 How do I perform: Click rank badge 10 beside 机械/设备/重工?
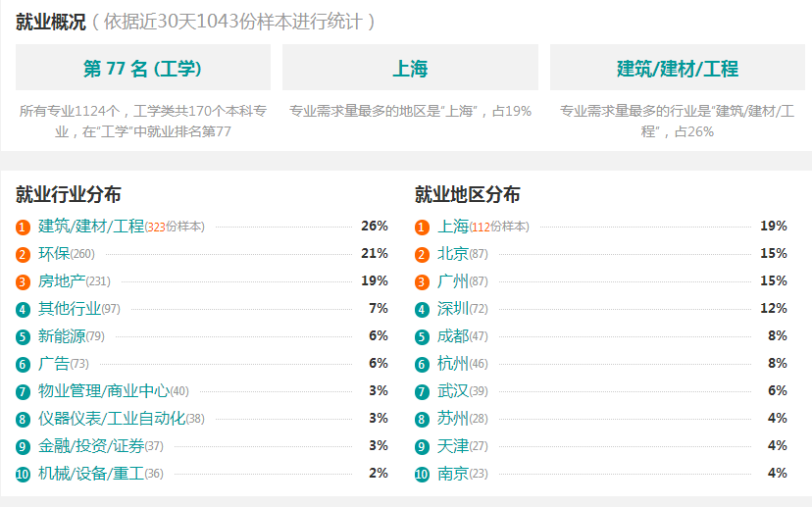pos(23,475)
